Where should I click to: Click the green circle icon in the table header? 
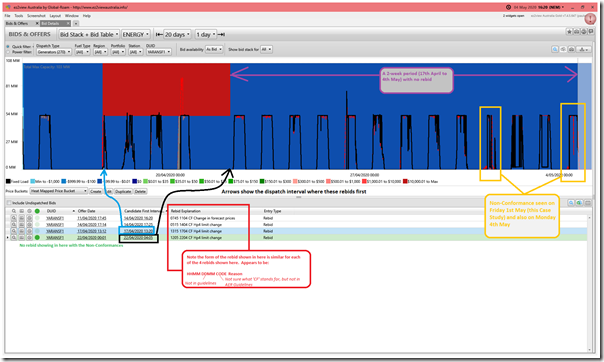pyautogui.click(x=37, y=211)
